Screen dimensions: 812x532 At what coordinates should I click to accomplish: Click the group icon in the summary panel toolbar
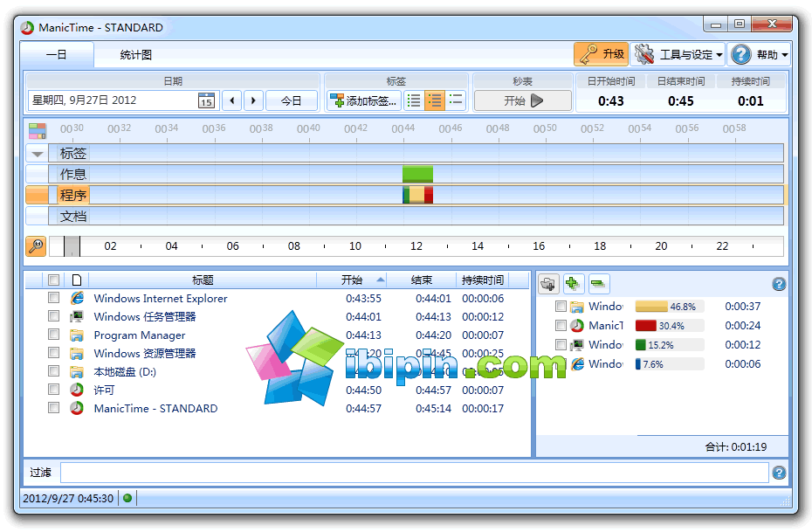click(x=548, y=284)
